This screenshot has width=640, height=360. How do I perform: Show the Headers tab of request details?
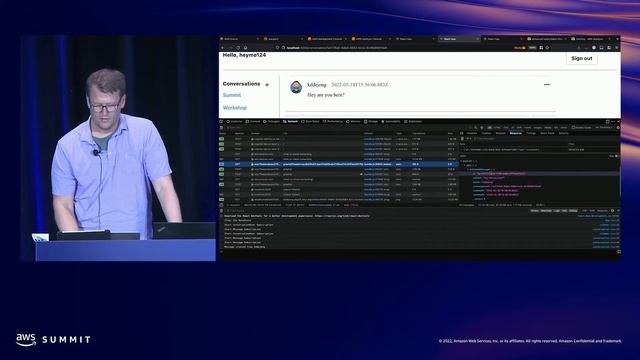click(x=471, y=133)
